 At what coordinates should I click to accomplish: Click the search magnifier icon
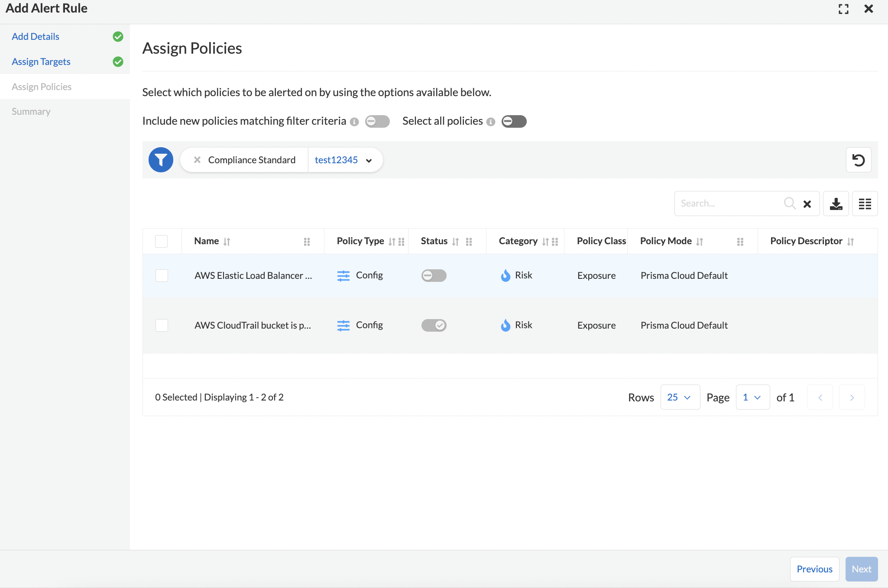point(790,203)
